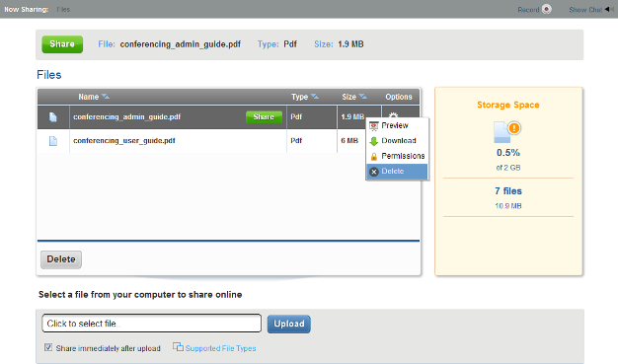Click the blue Upload button

[x=289, y=324]
